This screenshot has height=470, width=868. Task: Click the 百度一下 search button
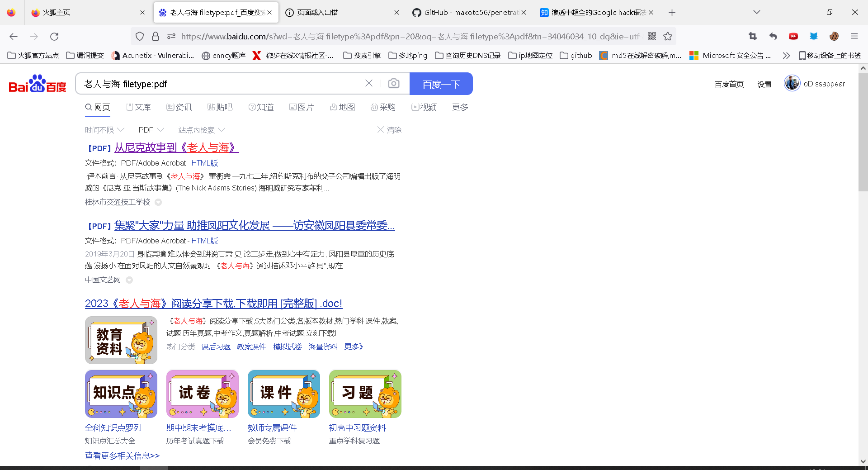coord(441,84)
